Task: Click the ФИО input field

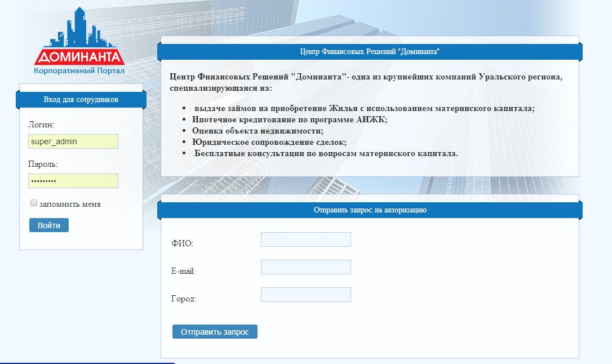Action: (x=305, y=239)
